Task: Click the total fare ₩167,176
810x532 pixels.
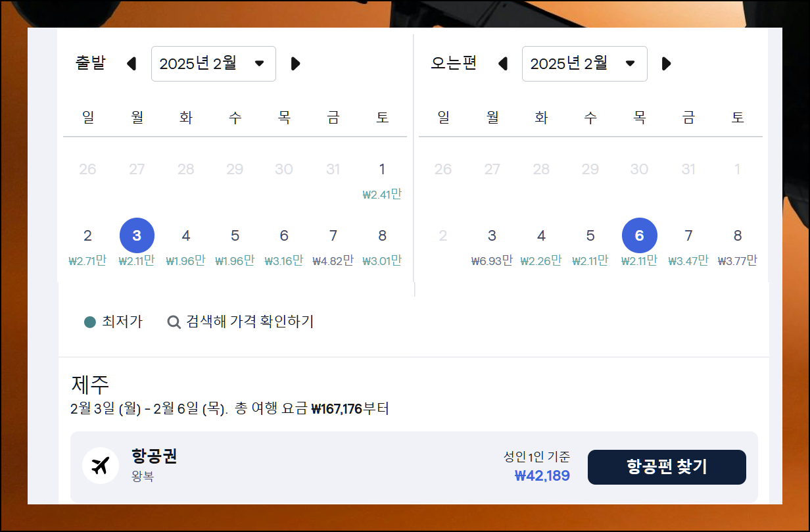Action: click(x=337, y=409)
